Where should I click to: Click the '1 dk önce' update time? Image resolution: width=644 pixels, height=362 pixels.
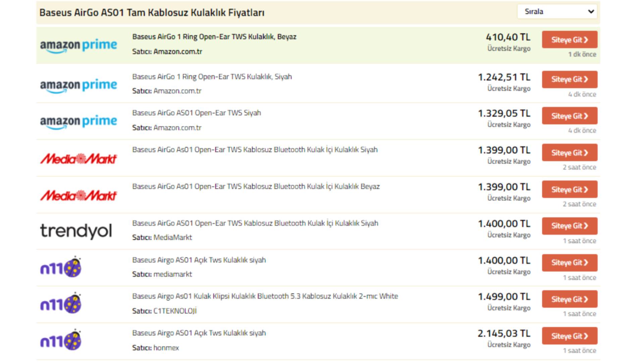point(582,54)
